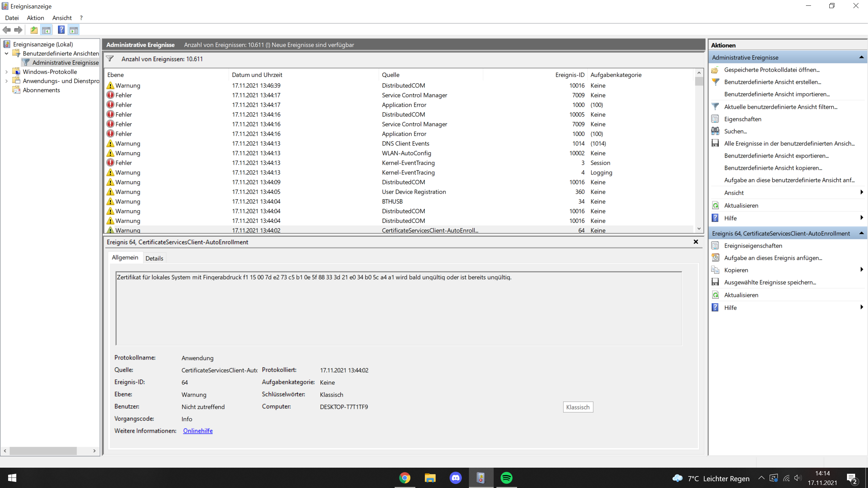Collapse the Benutzerdefinierte Ansichten node

click(6, 54)
